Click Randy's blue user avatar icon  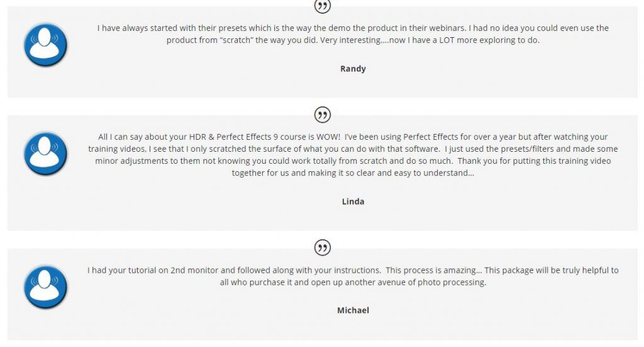pos(45,45)
